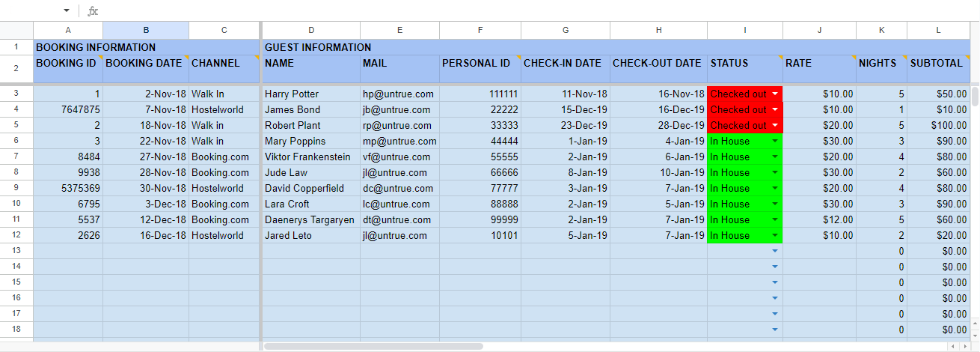Image resolution: width=980 pixels, height=352 pixels.
Task: Click the vertical scrollbar thumb
Action: (975, 97)
